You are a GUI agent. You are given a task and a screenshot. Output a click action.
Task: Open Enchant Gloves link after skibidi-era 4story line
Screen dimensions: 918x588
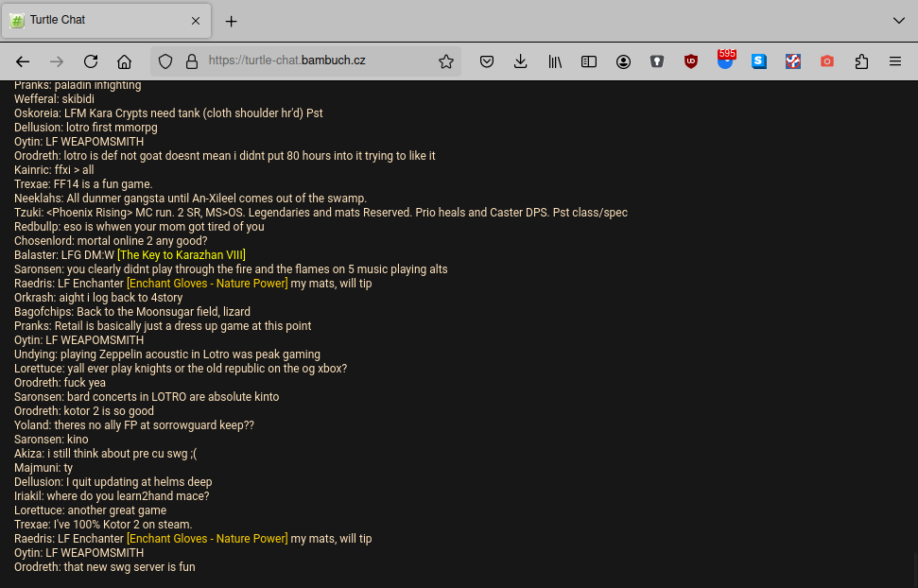coord(207,284)
